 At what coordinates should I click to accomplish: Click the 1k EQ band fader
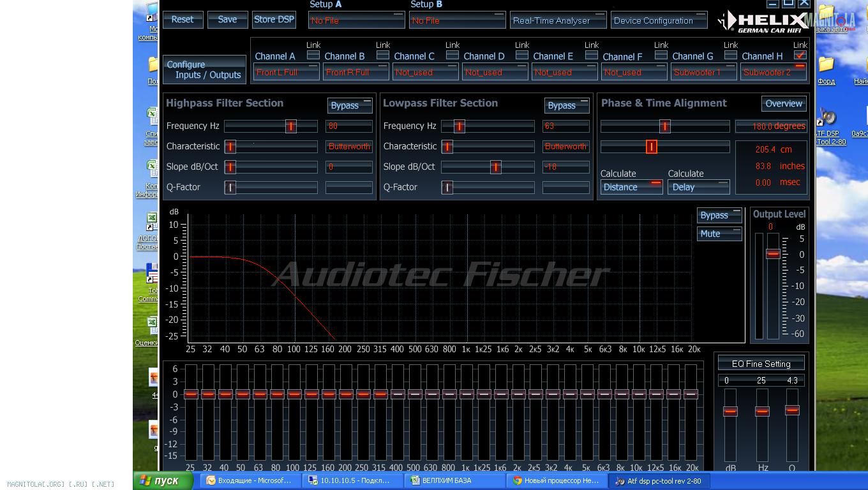coord(467,394)
